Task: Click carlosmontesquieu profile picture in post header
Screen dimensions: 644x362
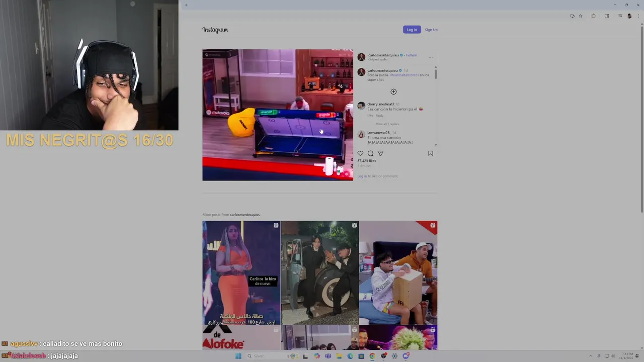Action: coord(361,57)
